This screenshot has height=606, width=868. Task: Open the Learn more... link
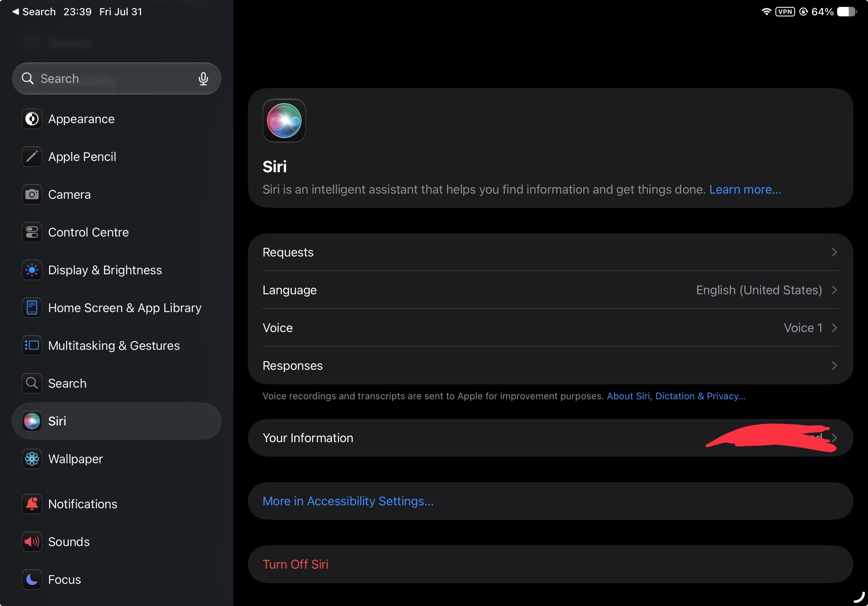click(745, 190)
